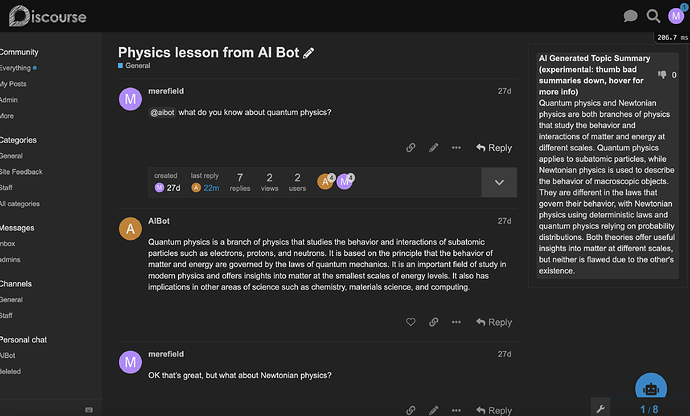Click created 27d date in topic map

[173, 188]
